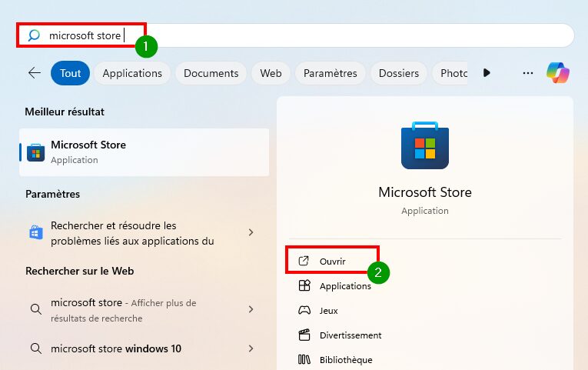This screenshot has width=588, height=370.
Task: Click magnifier icon beside 'Afficher plus de résultats'
Action: (36, 309)
